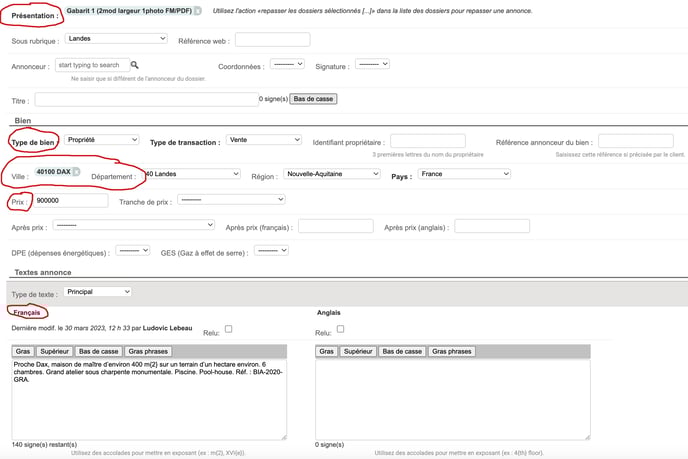The width and height of the screenshot is (688, 459).
Task: Remove the 40100 DAX city tag
Action: pyautogui.click(x=76, y=172)
